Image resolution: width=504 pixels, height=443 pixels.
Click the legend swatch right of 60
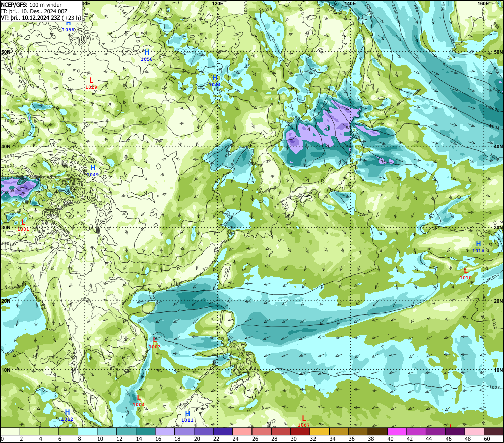(x=494, y=431)
